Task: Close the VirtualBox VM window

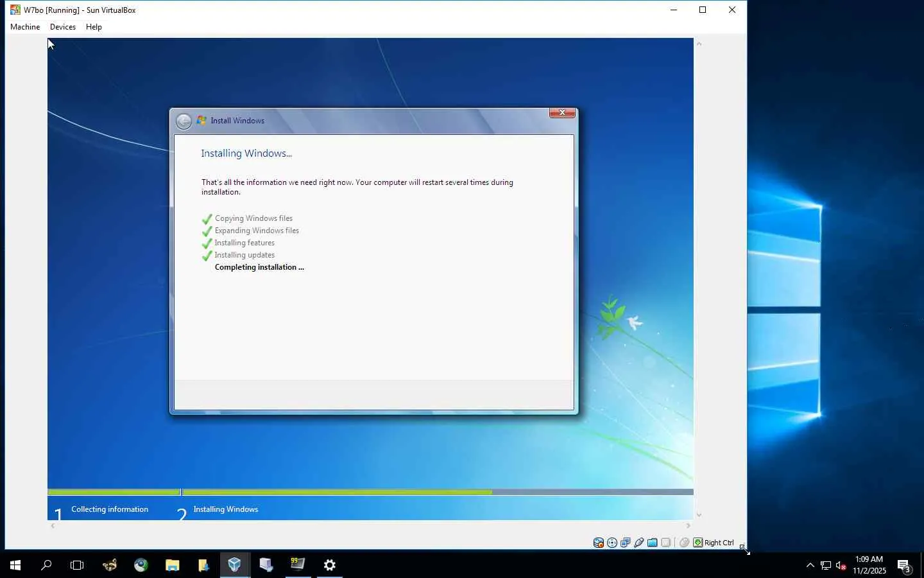Action: 732,10
